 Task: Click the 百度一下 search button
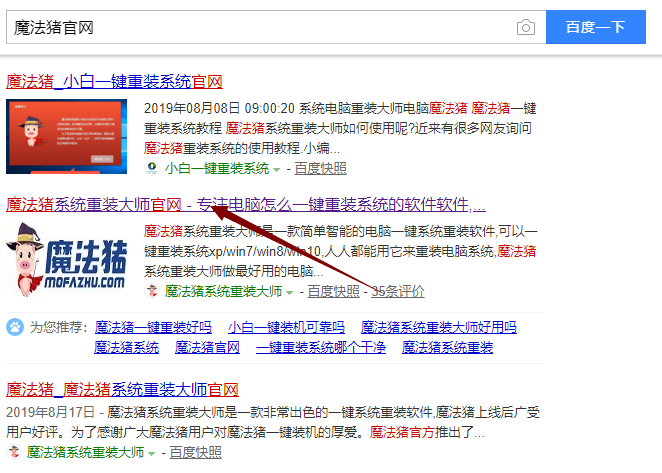point(596,27)
